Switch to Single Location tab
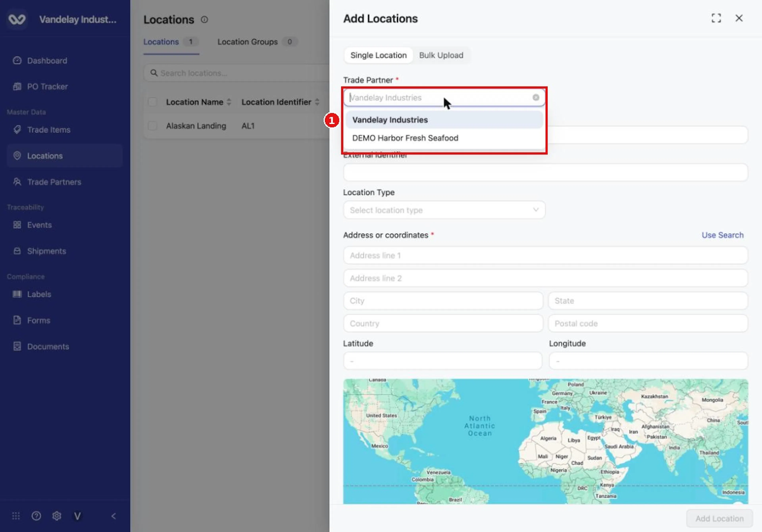Viewport: 762px width, 532px height. coord(378,55)
